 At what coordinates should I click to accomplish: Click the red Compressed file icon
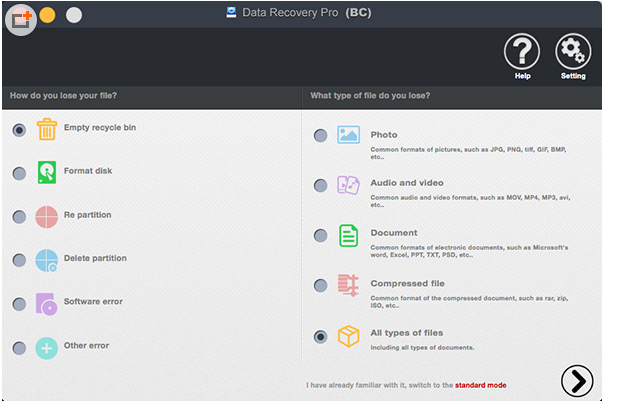(x=348, y=285)
